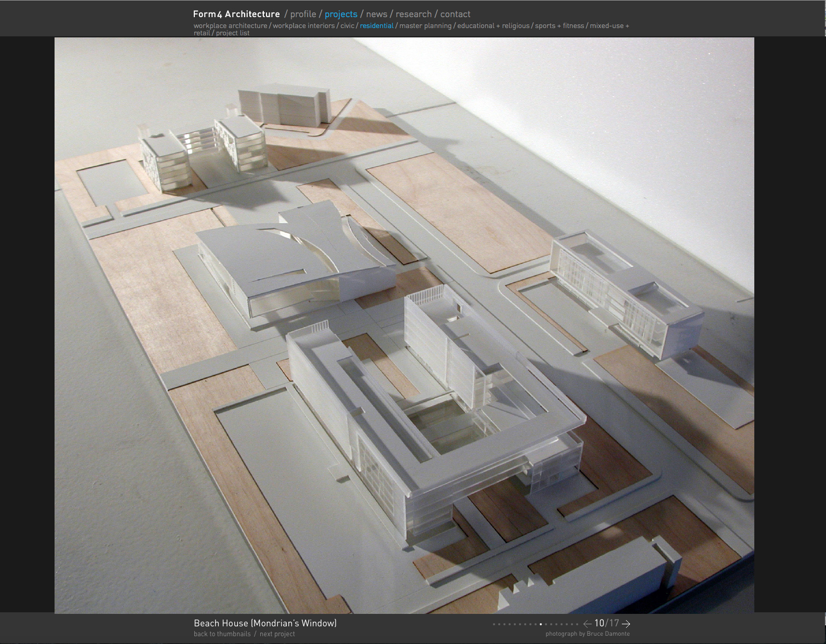This screenshot has height=644, width=826.
Task: Open the contact page
Action: 455,14
